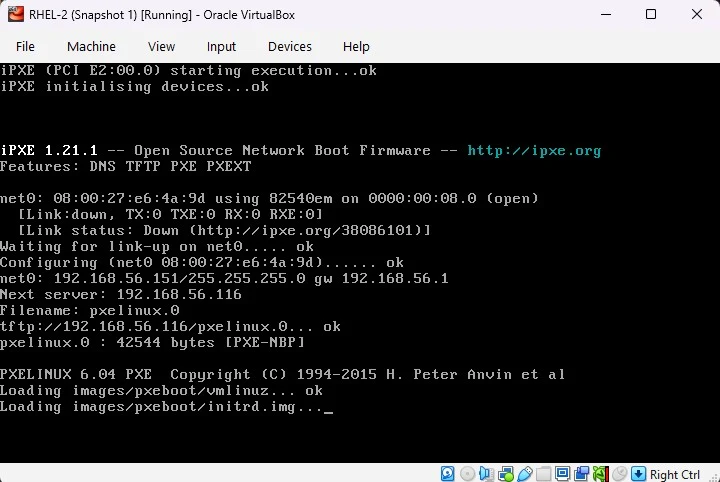720x482 pixels.
Task: Click the Right Ctrl host key label
Action: (x=675, y=474)
